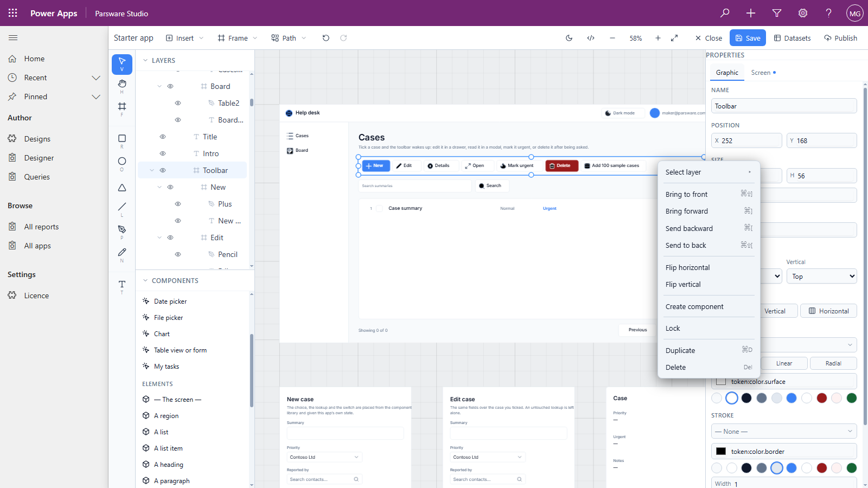Open the Stroke None dropdown
The height and width of the screenshot is (488, 868).
click(784, 431)
